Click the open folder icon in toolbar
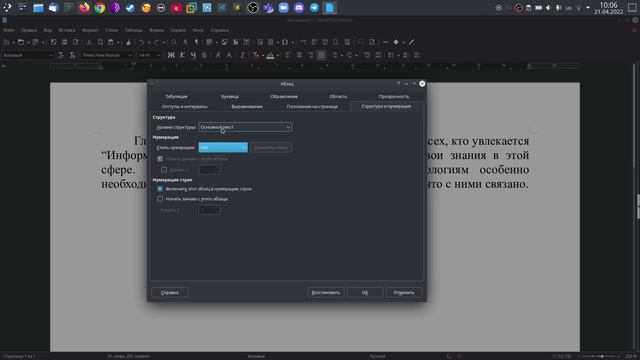 coord(21,42)
